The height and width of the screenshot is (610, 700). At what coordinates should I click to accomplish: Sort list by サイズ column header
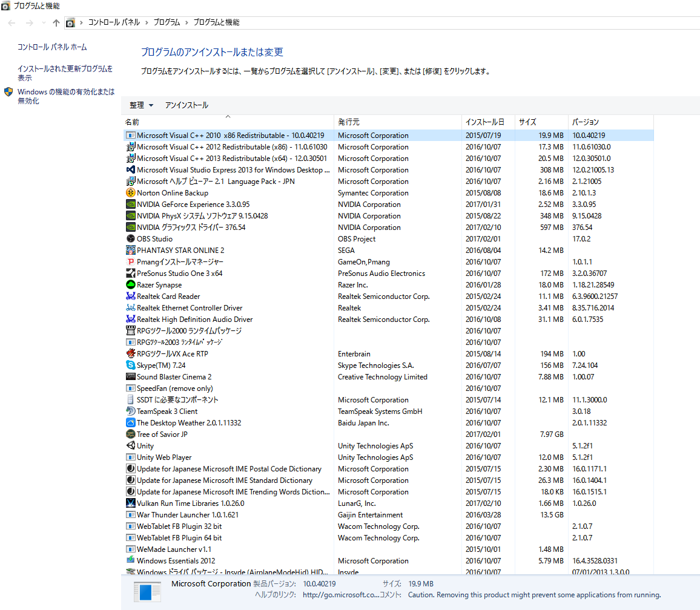tap(527, 122)
